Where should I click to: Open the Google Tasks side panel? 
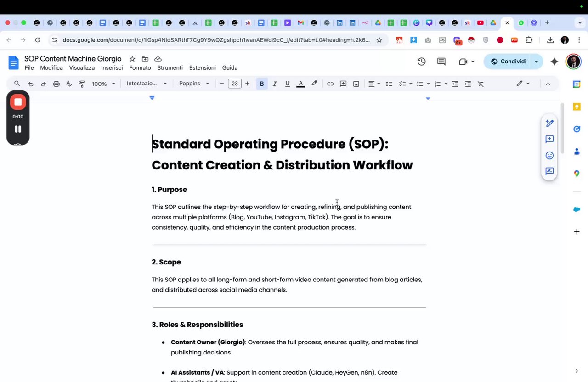[x=577, y=129]
